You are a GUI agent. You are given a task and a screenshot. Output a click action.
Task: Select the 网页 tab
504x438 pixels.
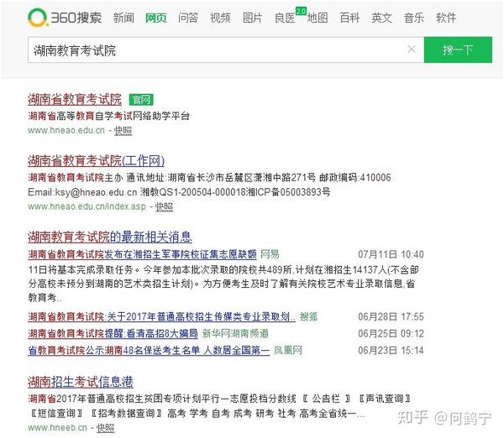(x=156, y=18)
